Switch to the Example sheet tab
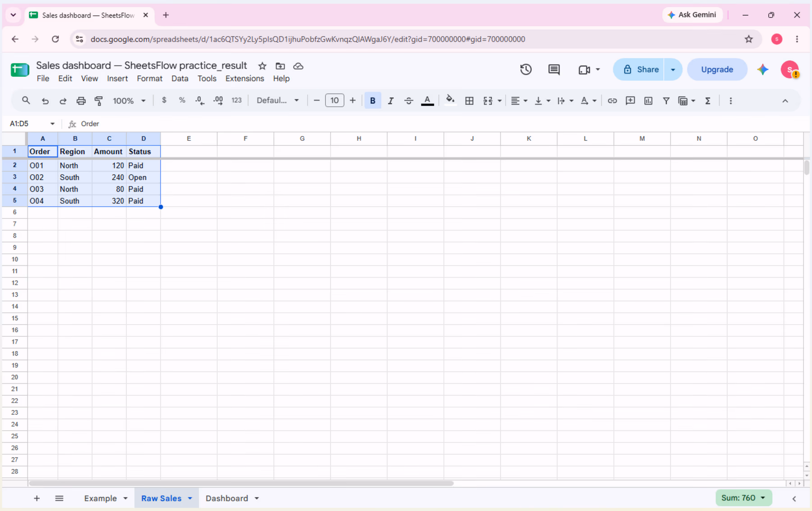Image resolution: width=812 pixels, height=511 pixels. click(x=100, y=498)
